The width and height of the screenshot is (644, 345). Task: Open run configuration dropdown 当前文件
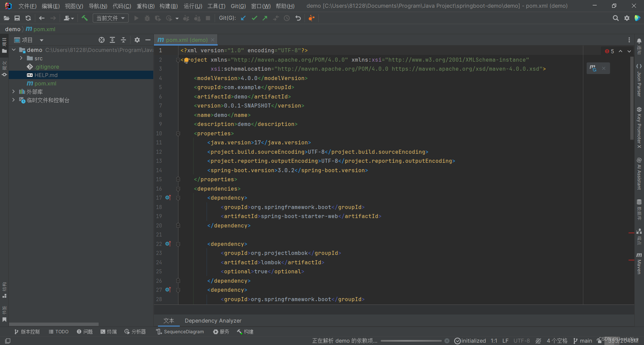coord(110,18)
